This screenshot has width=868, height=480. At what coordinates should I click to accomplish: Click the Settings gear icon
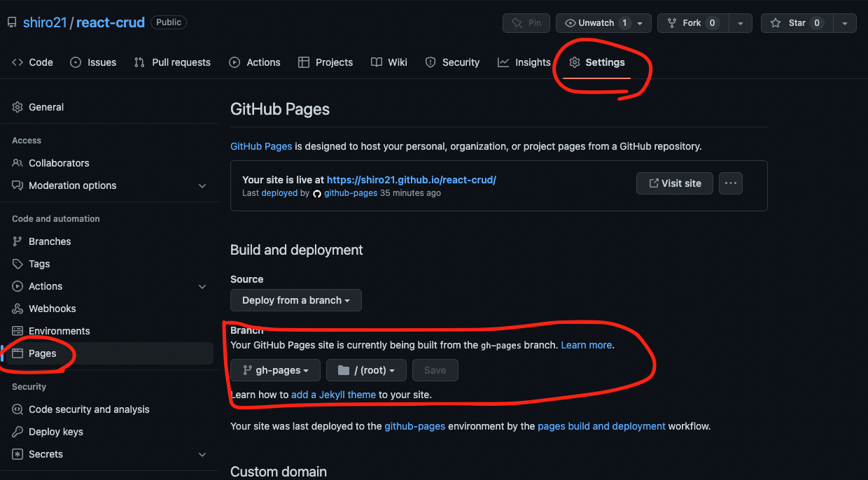[x=575, y=62]
